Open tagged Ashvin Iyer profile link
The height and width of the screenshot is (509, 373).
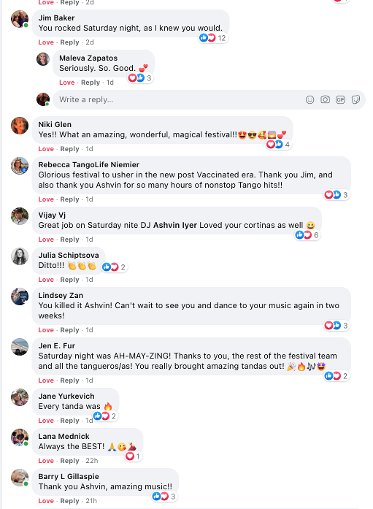(175, 225)
